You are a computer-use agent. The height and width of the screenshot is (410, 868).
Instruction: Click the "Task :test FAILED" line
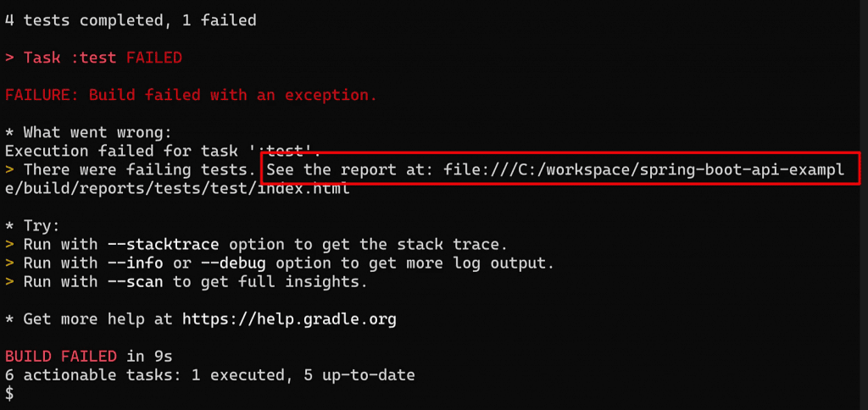click(103, 58)
